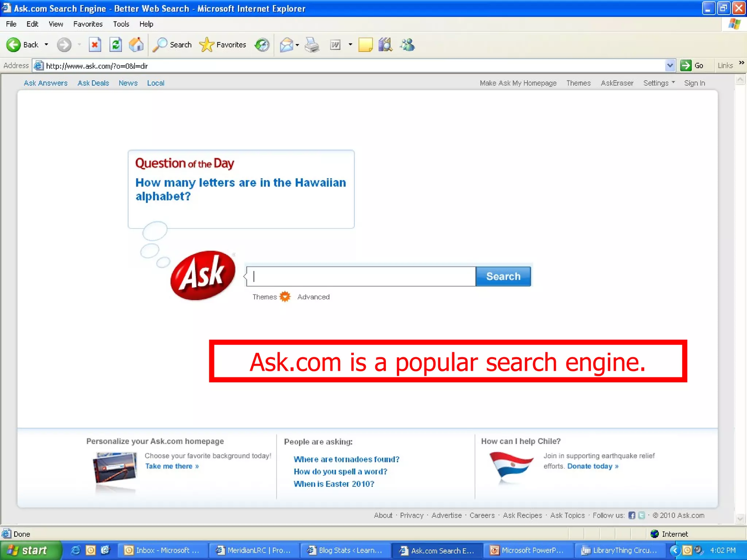Expand the Settings dropdown

659,83
